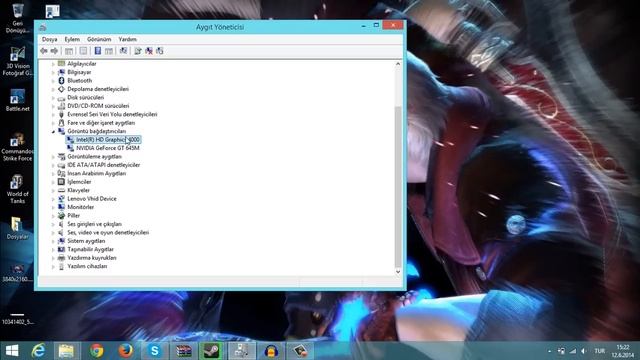Expand the Bilgisayar node
This screenshot has height=360, width=640.
[53, 73]
